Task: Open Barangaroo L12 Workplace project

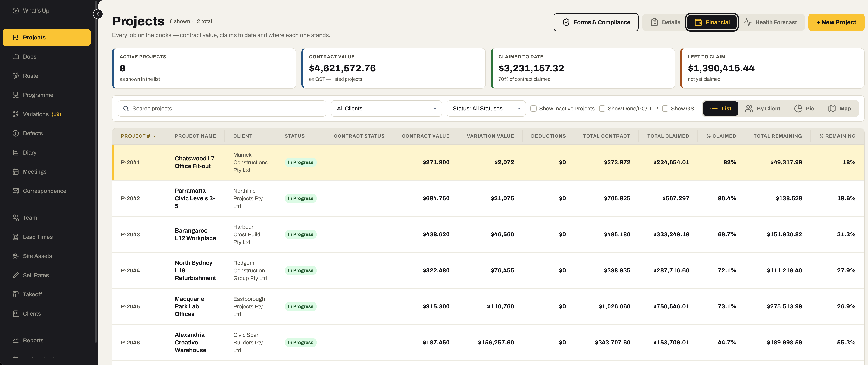Action: coord(195,234)
